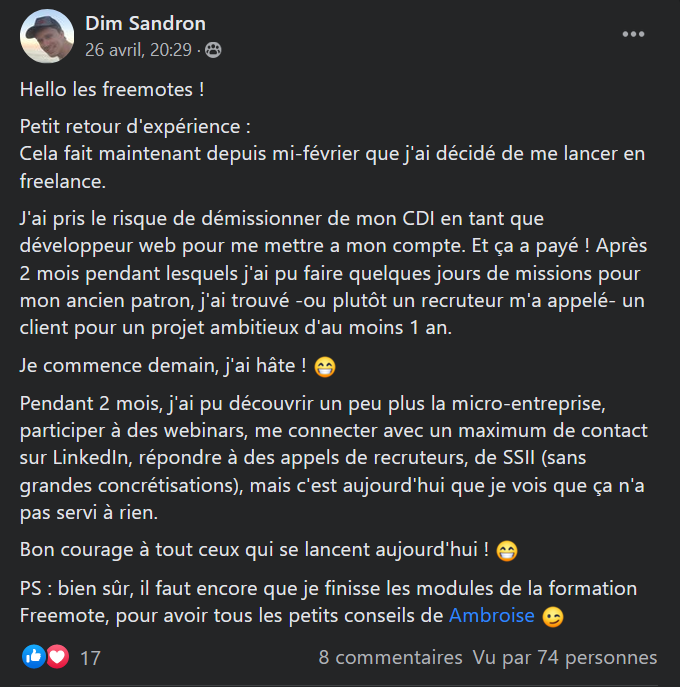Click Vu par 74 personnes
Screen dimensions: 680x687
(x=565, y=657)
